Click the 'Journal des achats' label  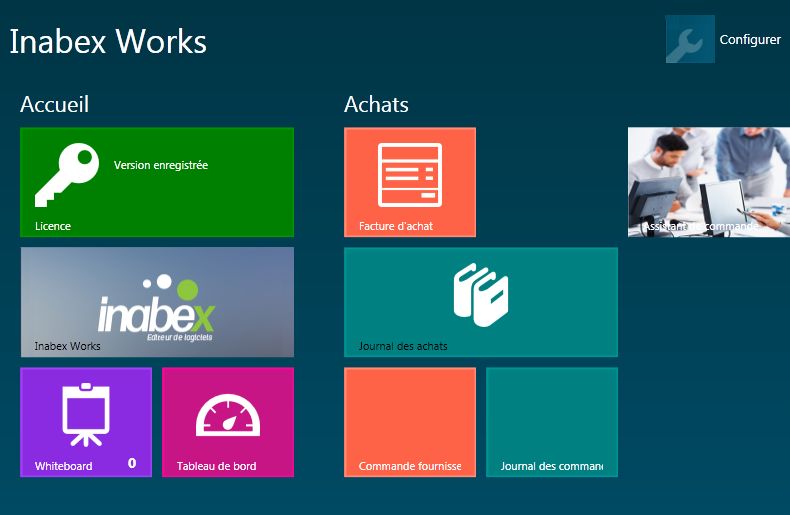[403, 346]
